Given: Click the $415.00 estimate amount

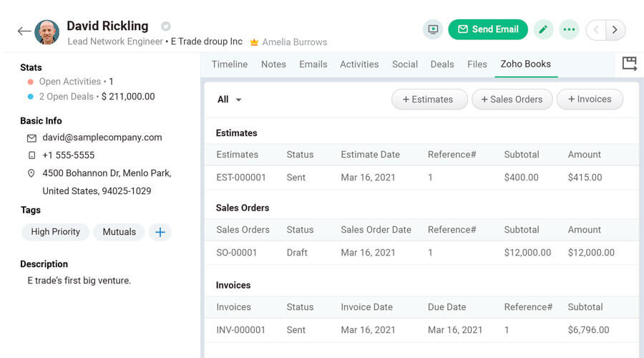Looking at the screenshot, I should tap(585, 178).
